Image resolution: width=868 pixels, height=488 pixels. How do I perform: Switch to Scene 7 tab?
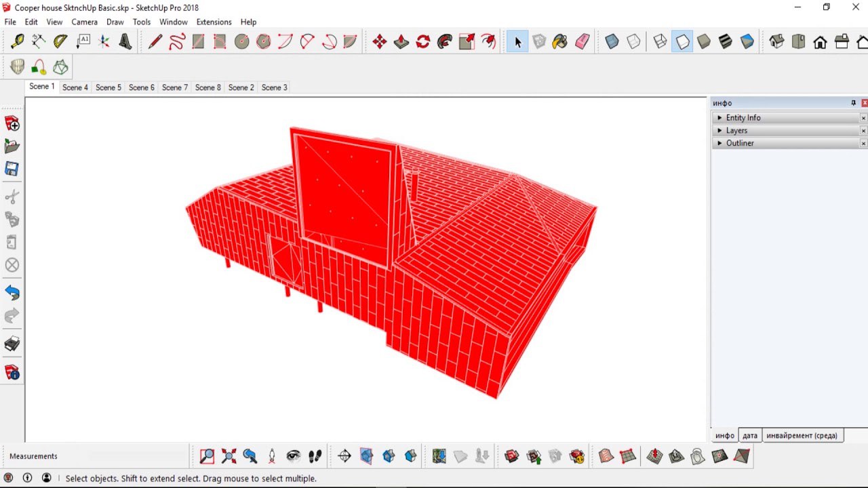coord(175,87)
